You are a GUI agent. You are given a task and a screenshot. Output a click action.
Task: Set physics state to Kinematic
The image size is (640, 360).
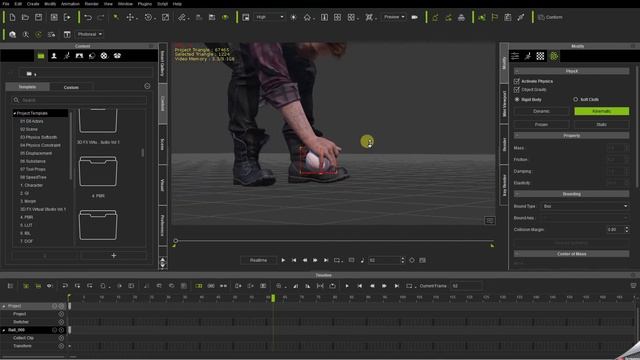602,111
